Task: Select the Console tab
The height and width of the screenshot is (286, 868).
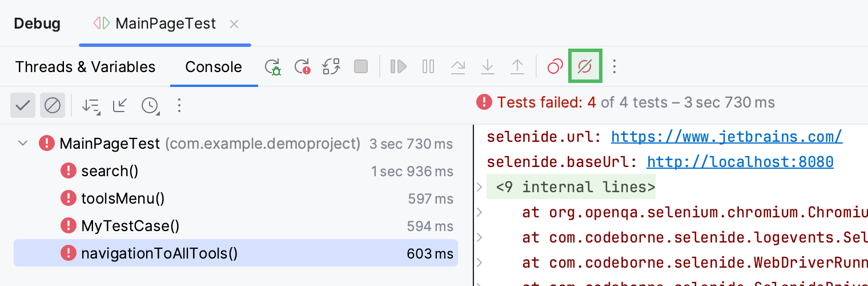Action: [x=214, y=67]
